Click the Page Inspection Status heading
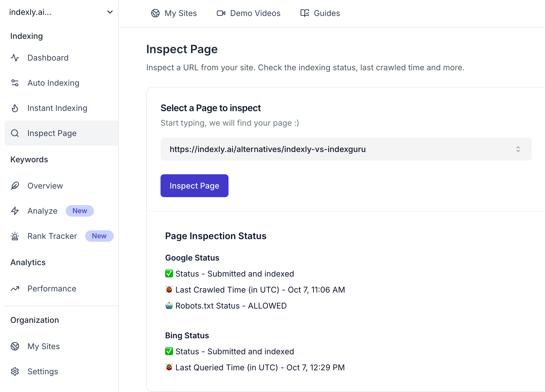545x392 pixels. pyautogui.click(x=216, y=236)
